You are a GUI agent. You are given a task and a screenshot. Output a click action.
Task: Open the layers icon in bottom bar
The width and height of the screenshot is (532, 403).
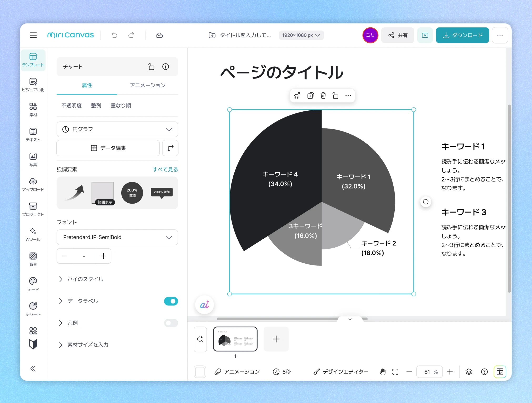tap(469, 372)
